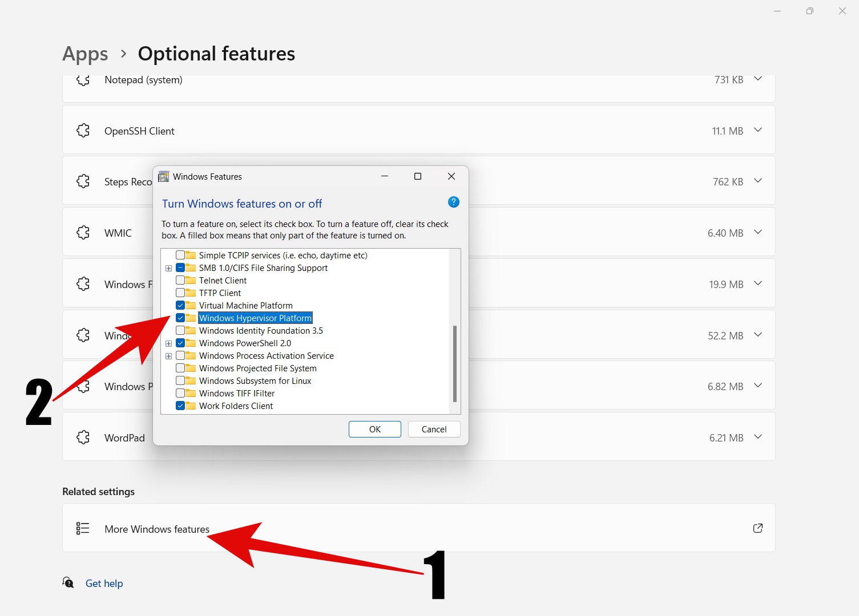Screen dimensions: 859x616
Task: Click the folder icon next to Telnet Client
Action: coord(191,280)
